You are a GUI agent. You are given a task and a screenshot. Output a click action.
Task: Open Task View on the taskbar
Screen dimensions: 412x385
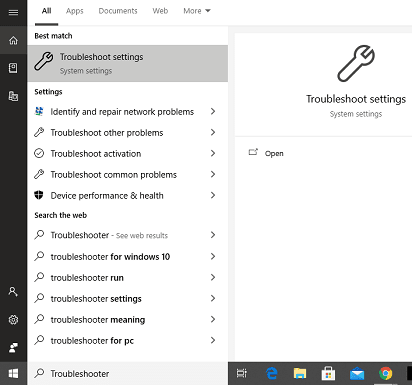pos(242,373)
